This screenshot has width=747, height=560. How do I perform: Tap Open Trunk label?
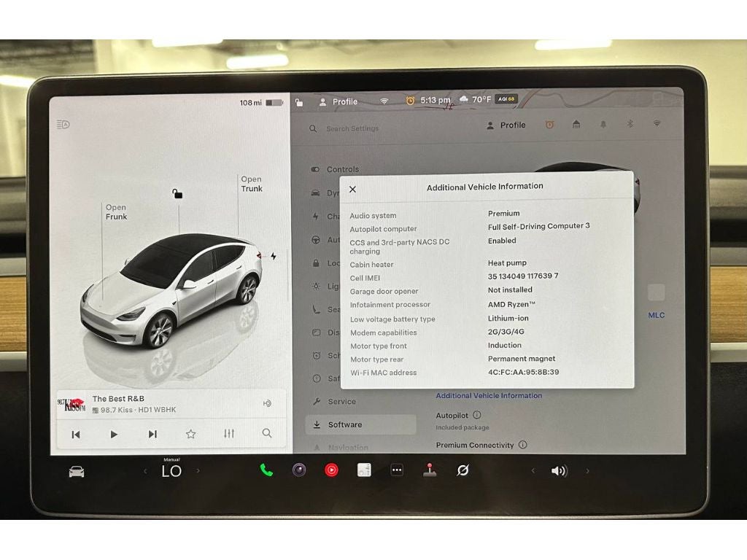tap(252, 184)
